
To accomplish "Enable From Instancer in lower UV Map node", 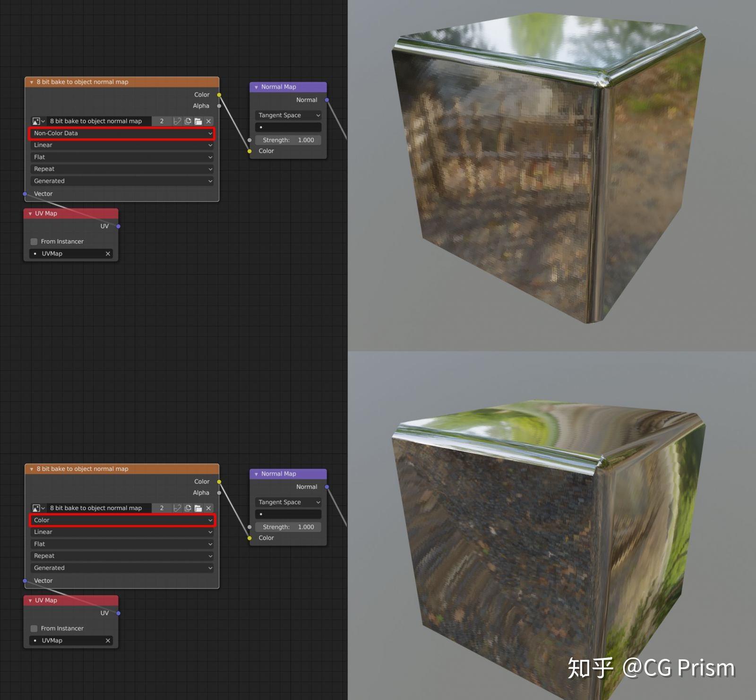I will pyautogui.click(x=34, y=628).
